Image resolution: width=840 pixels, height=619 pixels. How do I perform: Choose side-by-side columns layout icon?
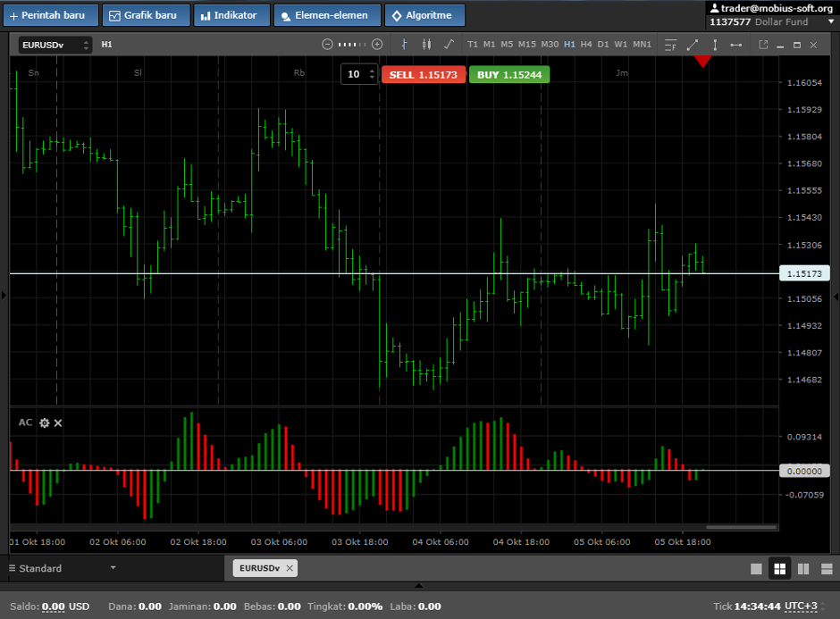click(803, 569)
